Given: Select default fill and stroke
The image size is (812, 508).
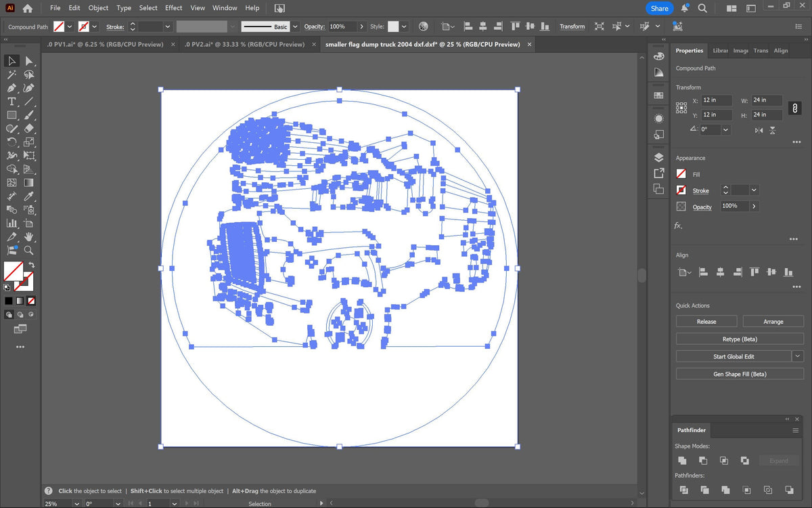Looking at the screenshot, I should point(7,287).
